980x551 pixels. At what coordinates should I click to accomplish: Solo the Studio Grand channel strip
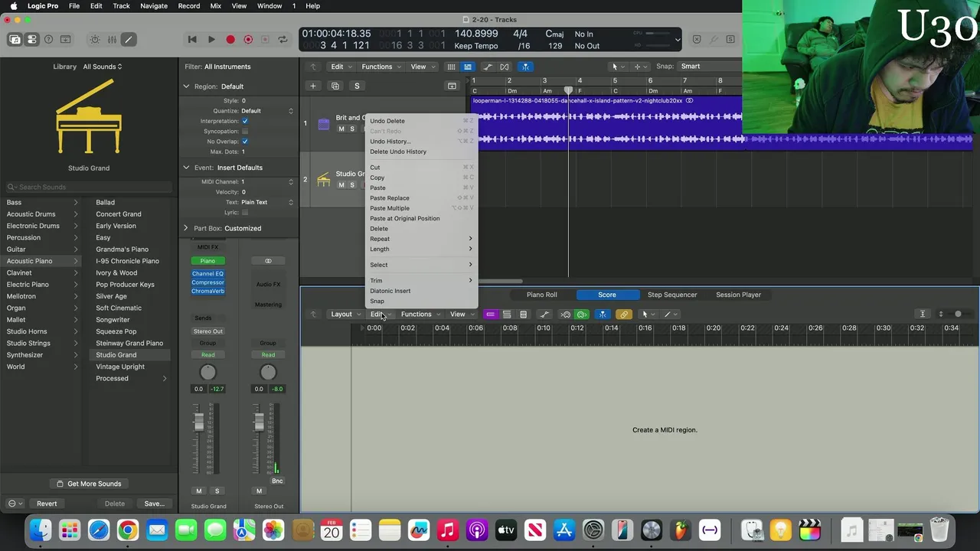point(217,491)
